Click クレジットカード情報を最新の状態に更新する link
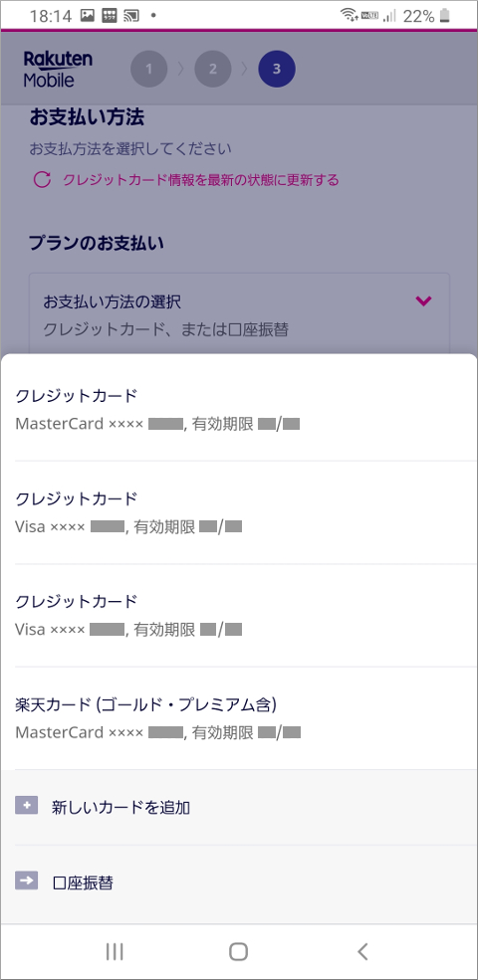This screenshot has height=980, width=478. pos(200,180)
